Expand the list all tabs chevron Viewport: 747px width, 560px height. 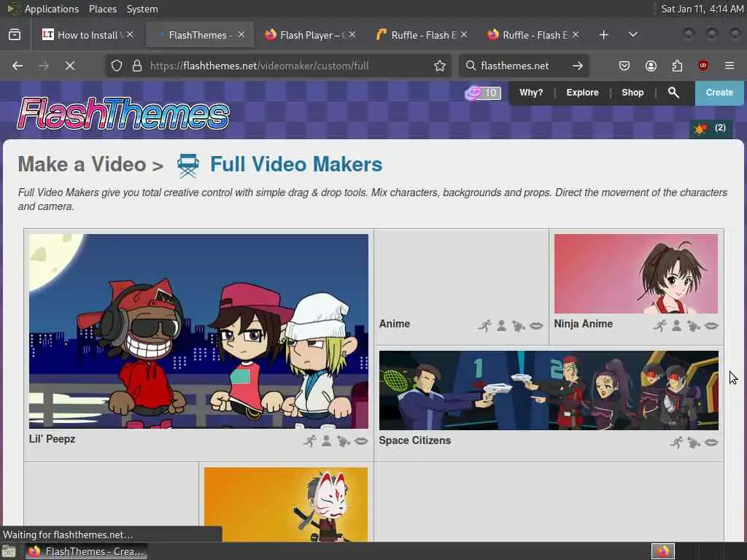(632, 34)
